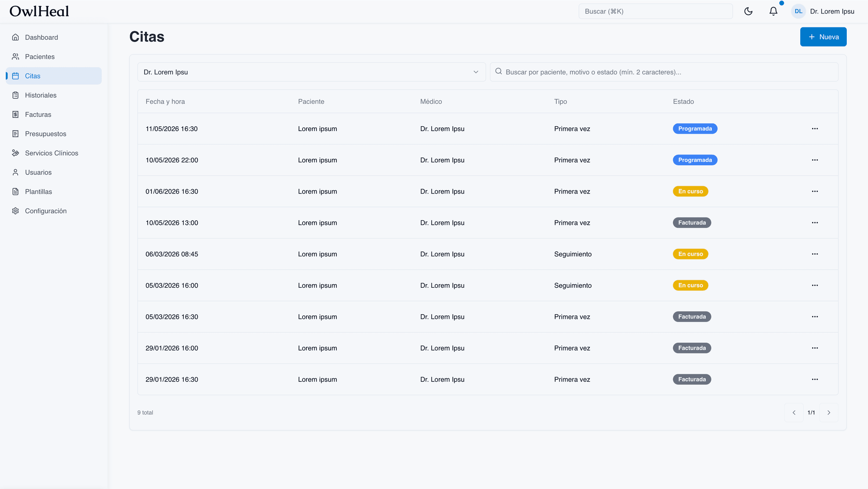Focus the appointment search by patient field

click(664, 72)
